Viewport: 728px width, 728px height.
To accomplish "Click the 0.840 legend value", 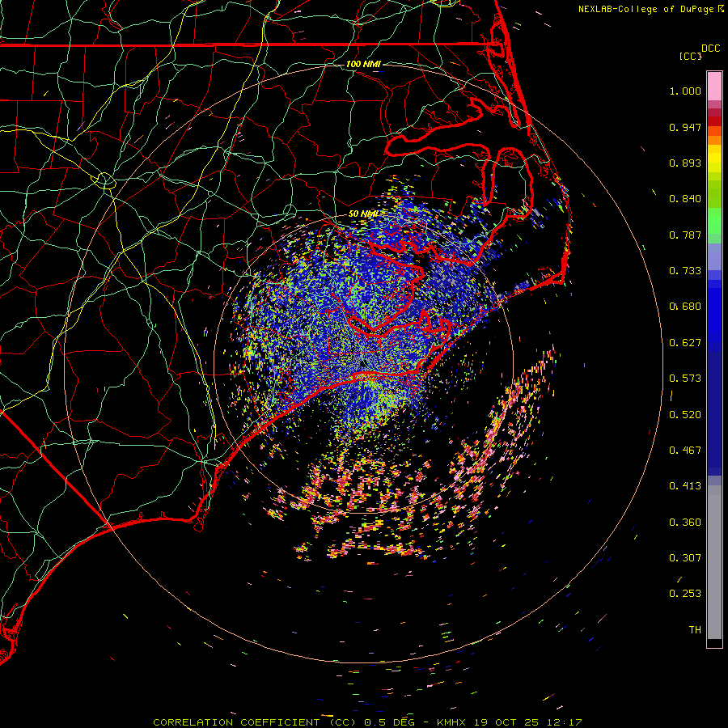I will (685, 199).
